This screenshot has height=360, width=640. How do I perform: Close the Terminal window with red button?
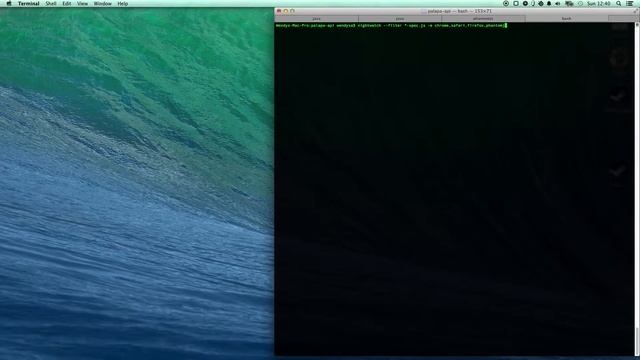(279, 11)
